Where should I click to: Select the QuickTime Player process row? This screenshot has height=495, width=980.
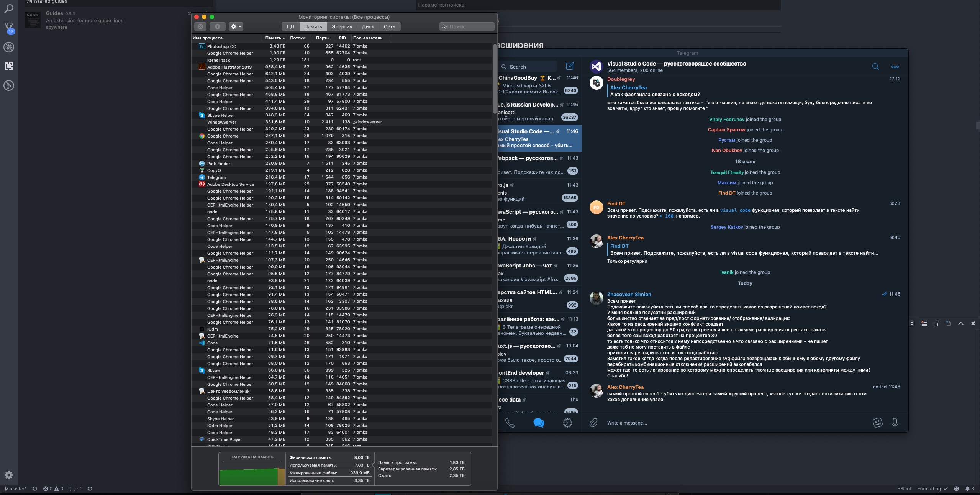click(342, 439)
